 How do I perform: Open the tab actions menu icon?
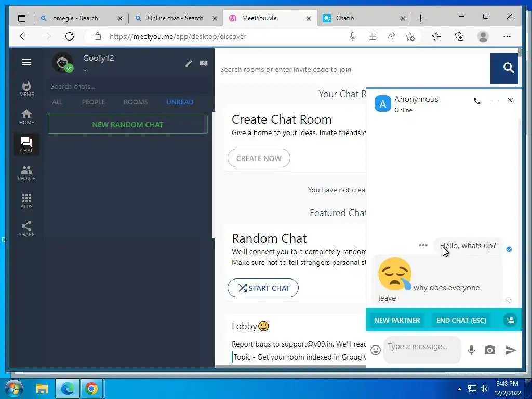(22, 18)
